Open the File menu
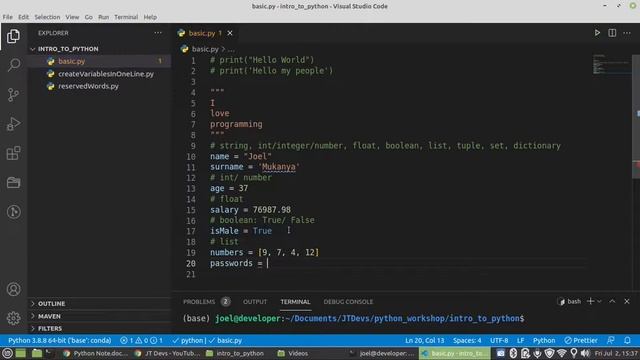Viewport: 640px width, 360px height. (x=7, y=17)
